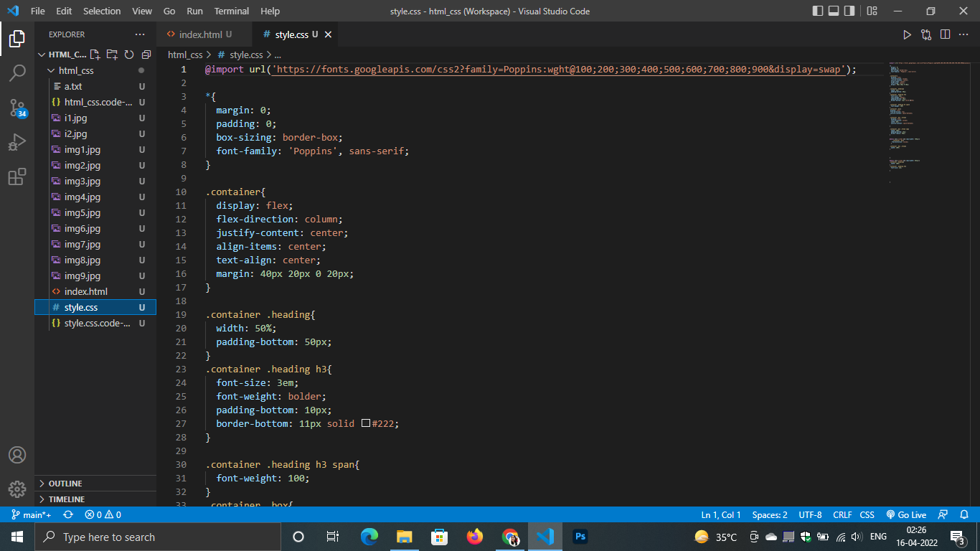
Task: Change language mode CSS
Action: coord(867,515)
